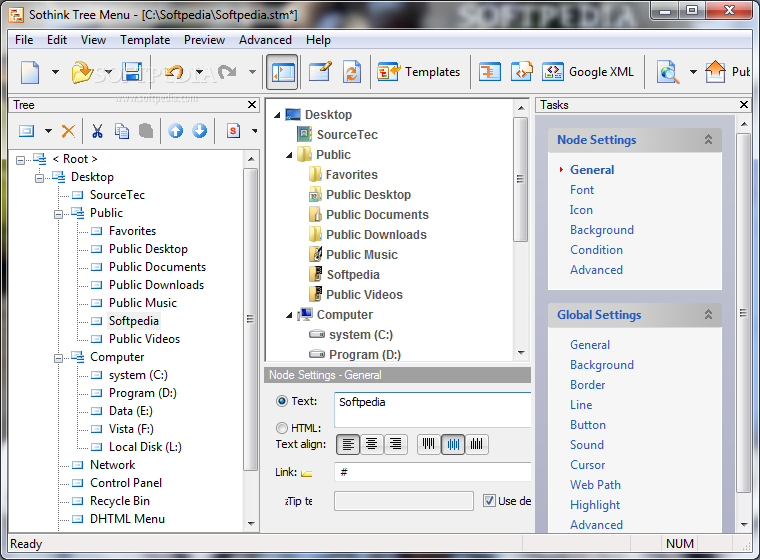
Task: Open the preview magnifier dropdown arrow
Action: tap(693, 72)
